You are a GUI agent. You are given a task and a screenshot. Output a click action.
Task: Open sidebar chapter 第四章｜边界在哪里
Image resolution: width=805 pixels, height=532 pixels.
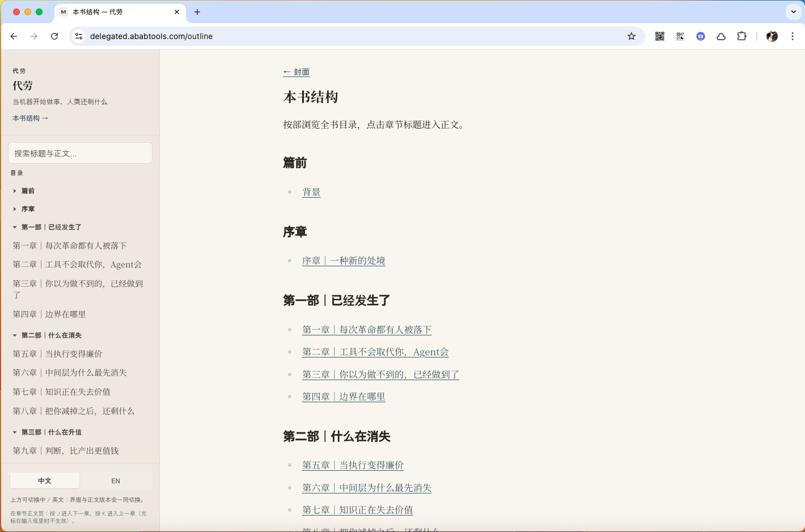[x=49, y=314]
